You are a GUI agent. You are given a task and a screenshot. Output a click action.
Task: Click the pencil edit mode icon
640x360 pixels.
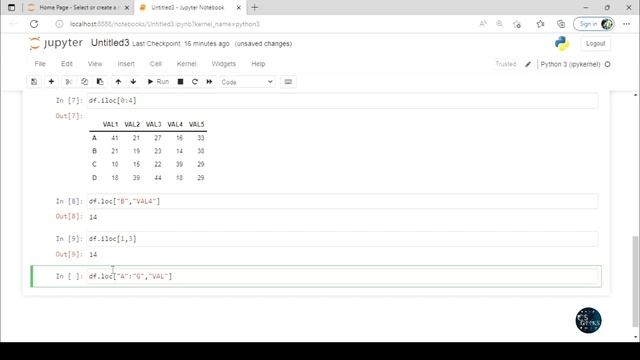pyautogui.click(x=528, y=64)
